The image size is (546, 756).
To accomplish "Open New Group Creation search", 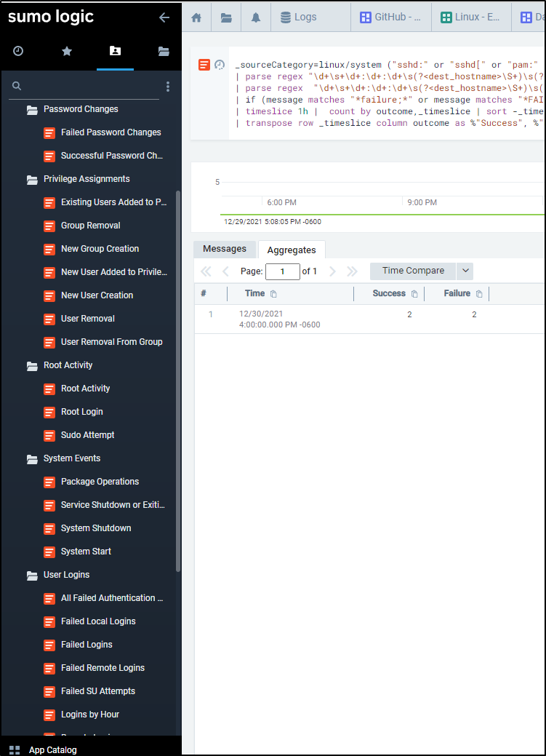I will tap(100, 249).
